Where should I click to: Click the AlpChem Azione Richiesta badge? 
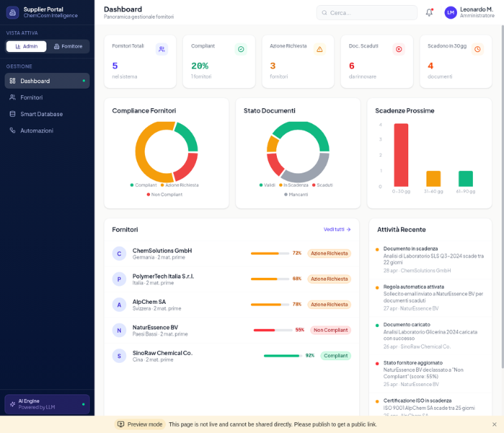point(329,305)
